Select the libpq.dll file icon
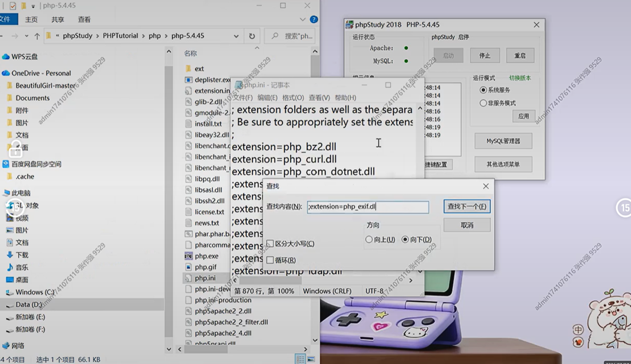The height and width of the screenshot is (364, 631). click(x=188, y=178)
